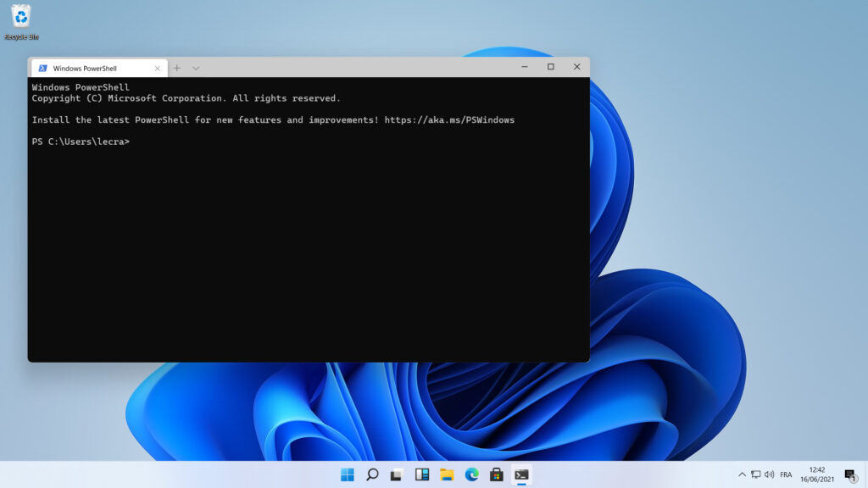Screen dimensions: 868x488
Task: Open the https://aka.ms/PSWindows link
Action: (x=449, y=119)
